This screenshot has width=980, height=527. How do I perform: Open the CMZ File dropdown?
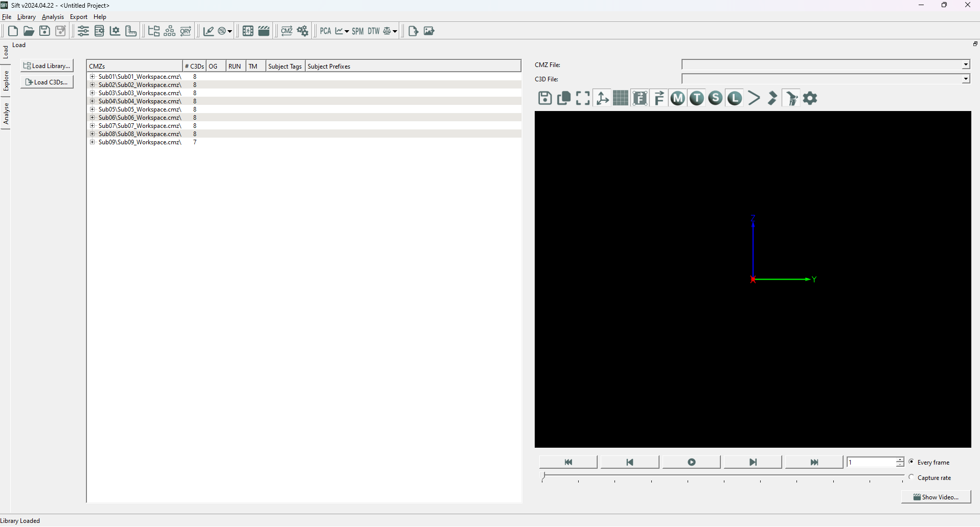click(x=966, y=65)
